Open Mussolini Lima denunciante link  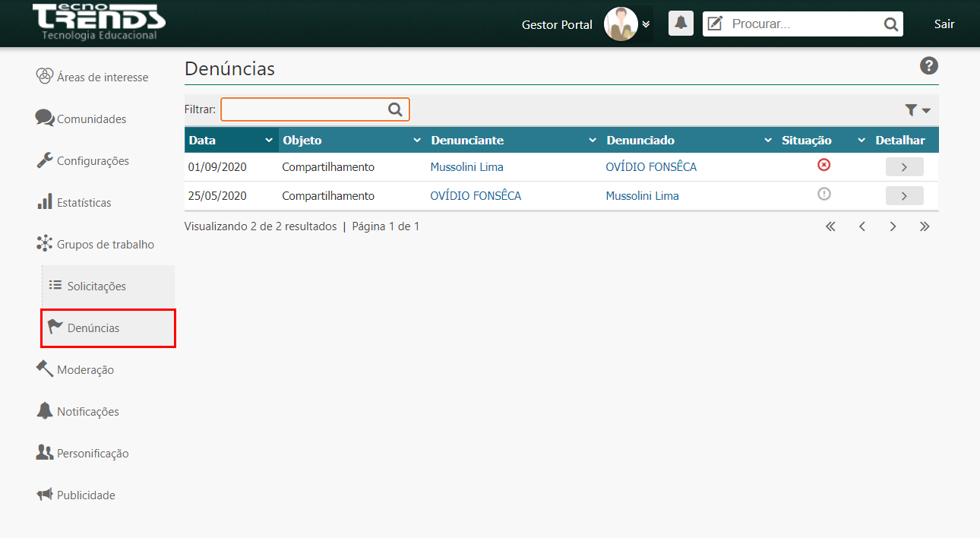tap(466, 167)
